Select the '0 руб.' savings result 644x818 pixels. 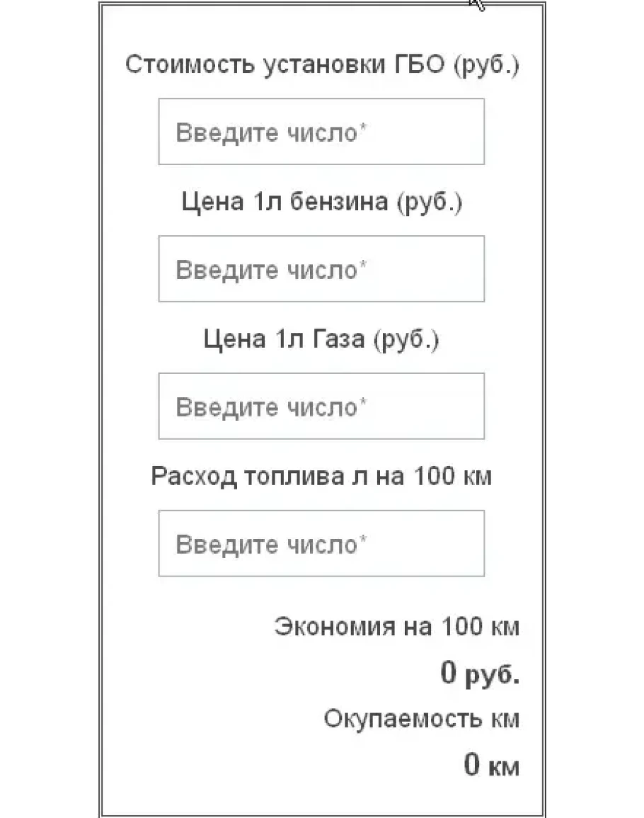(480, 674)
